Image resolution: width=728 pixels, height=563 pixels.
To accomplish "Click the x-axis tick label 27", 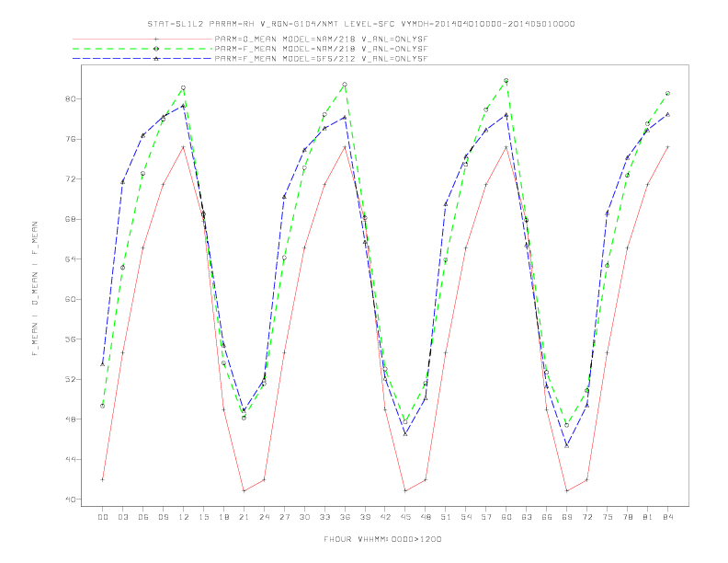I will pos(284,517).
